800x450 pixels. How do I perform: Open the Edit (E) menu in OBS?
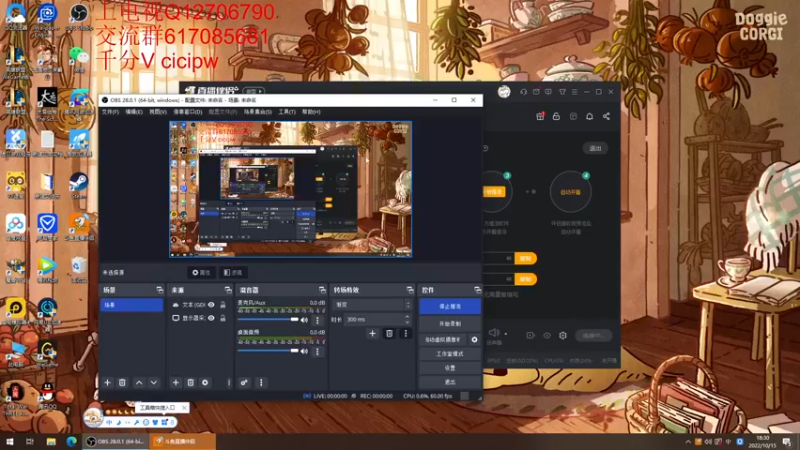click(x=134, y=112)
